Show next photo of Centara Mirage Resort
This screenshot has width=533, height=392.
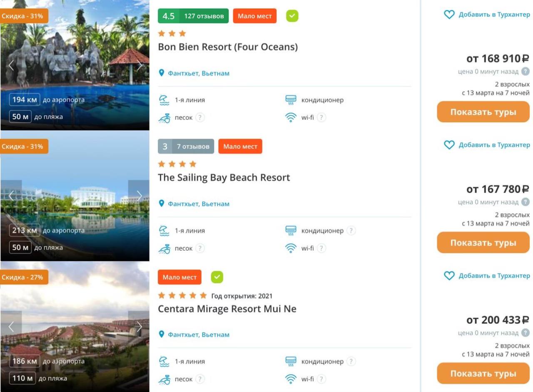139,327
